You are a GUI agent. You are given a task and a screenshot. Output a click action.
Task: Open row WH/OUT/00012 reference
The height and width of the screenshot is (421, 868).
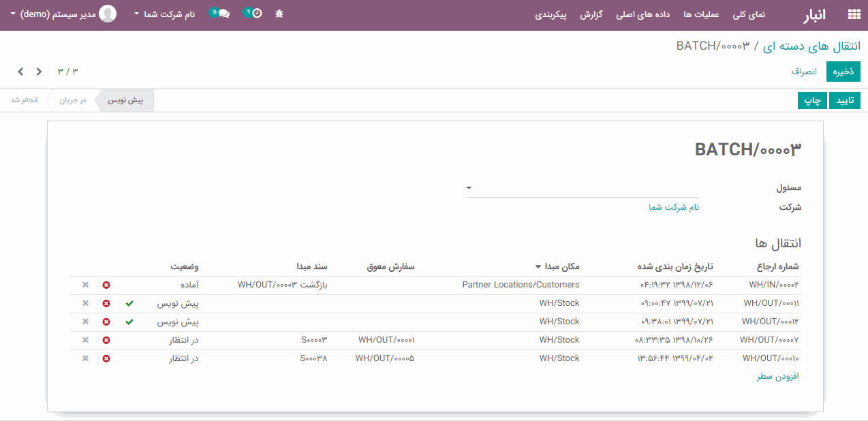[771, 322]
